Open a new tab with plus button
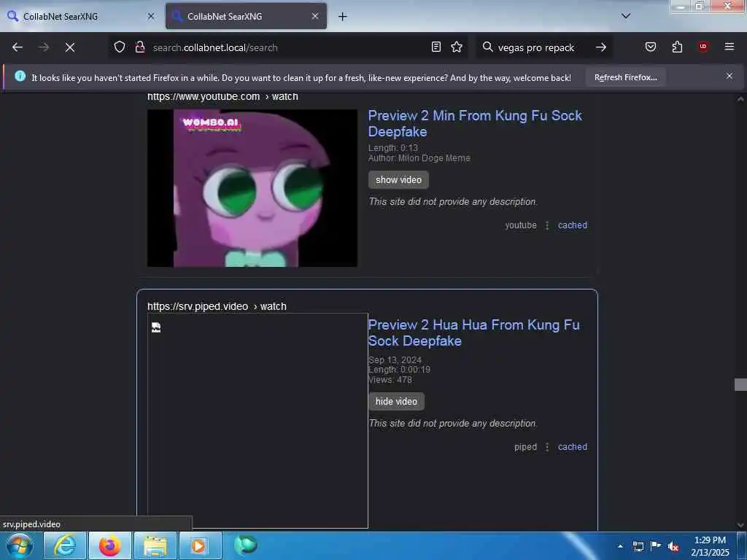 343,17
